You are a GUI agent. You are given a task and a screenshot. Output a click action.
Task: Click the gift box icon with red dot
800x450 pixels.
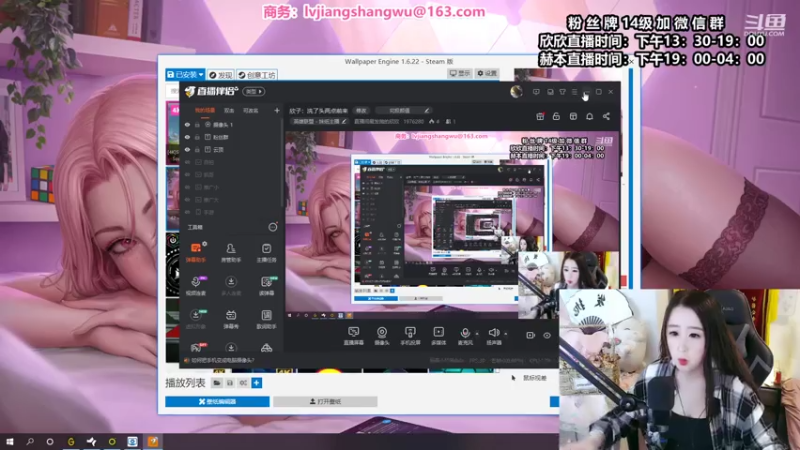click(x=540, y=116)
